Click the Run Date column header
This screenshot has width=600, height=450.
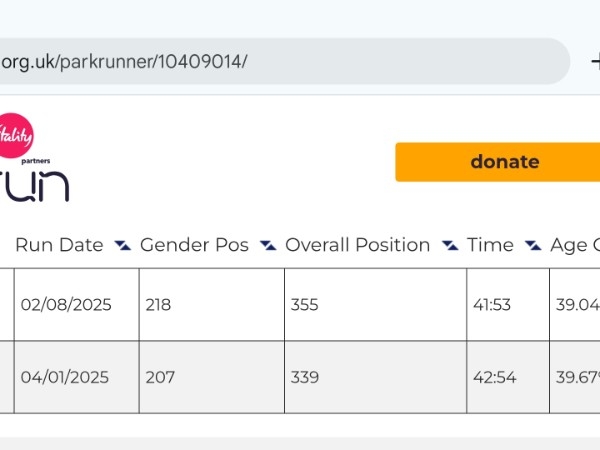(x=59, y=245)
